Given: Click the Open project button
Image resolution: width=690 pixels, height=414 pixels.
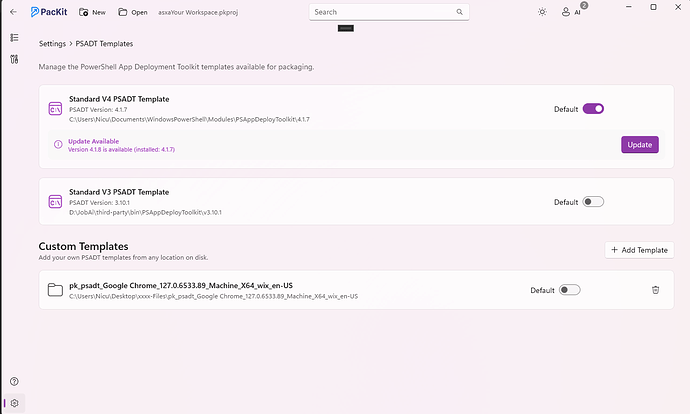Looking at the screenshot, I should pos(132,12).
